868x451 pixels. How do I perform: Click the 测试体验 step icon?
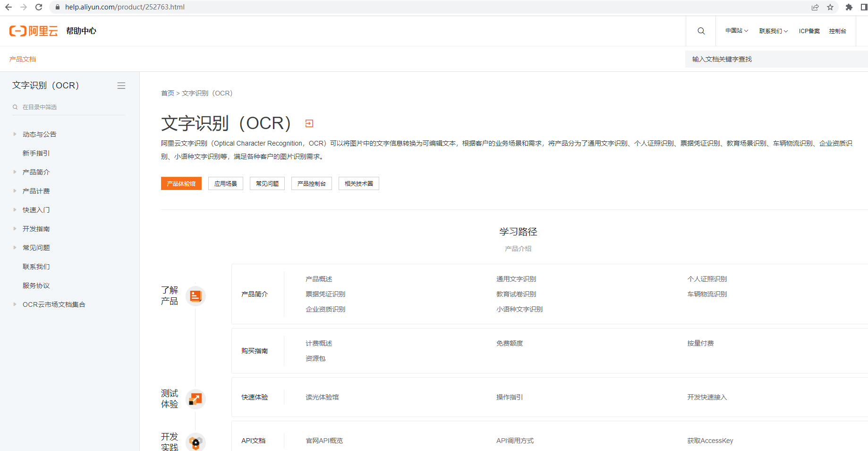click(196, 399)
